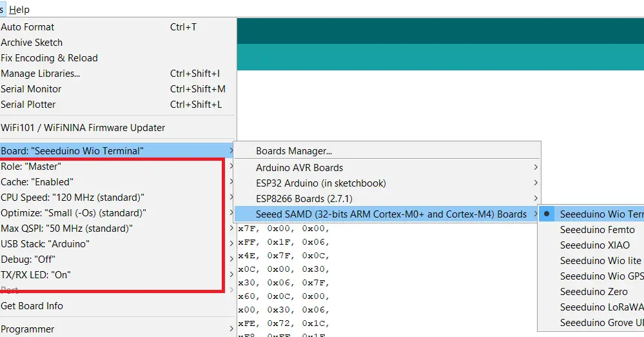Click code line starting xFF, 0x1F
The image size is (644, 337).
click(284, 242)
